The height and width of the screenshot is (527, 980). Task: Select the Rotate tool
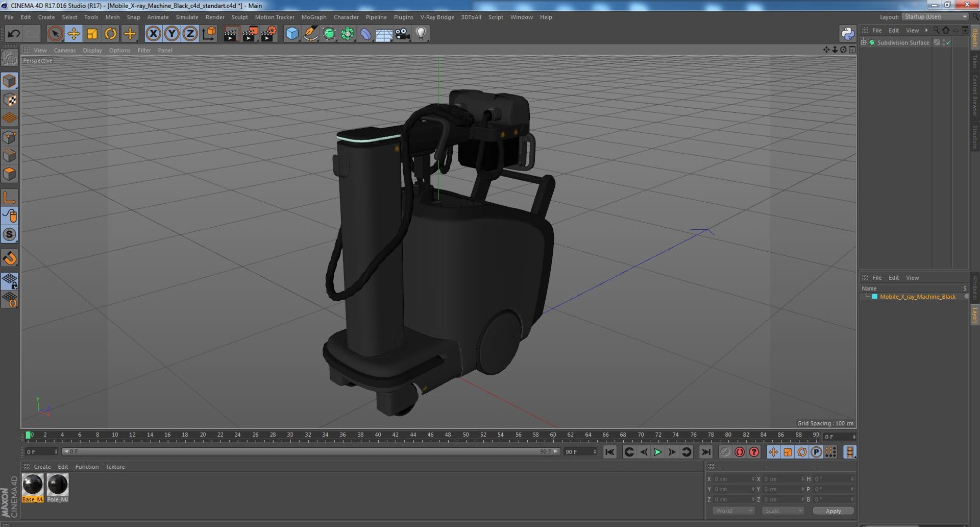coord(110,34)
